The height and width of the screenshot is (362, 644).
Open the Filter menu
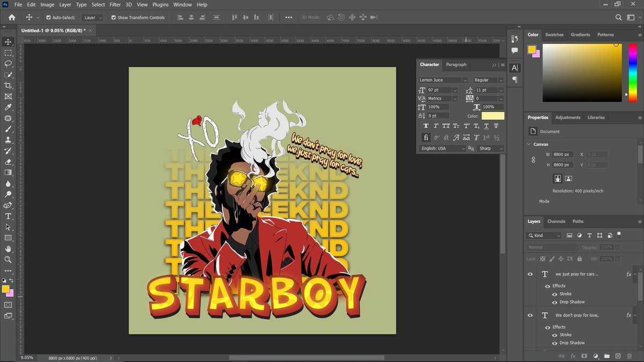(x=115, y=4)
